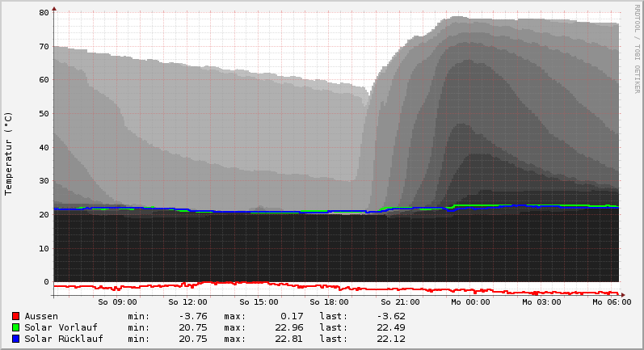Click the 80 label on temperature axis
The height and width of the screenshot is (350, 644).
coord(44,13)
